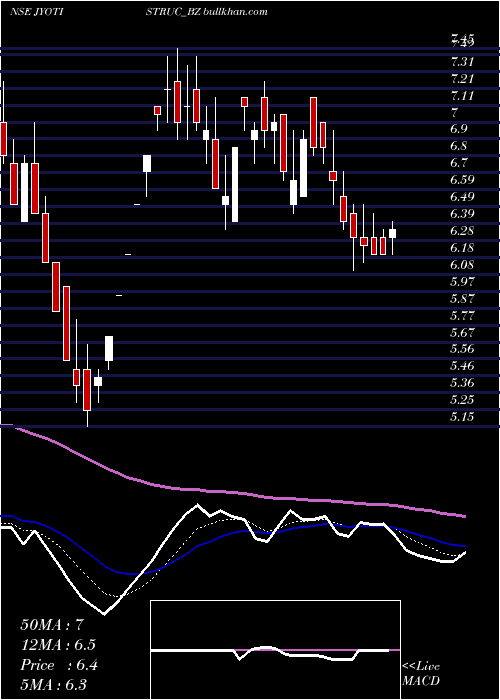
Task: Click inside the Live MACD inset chart
Action: tap(275, 650)
